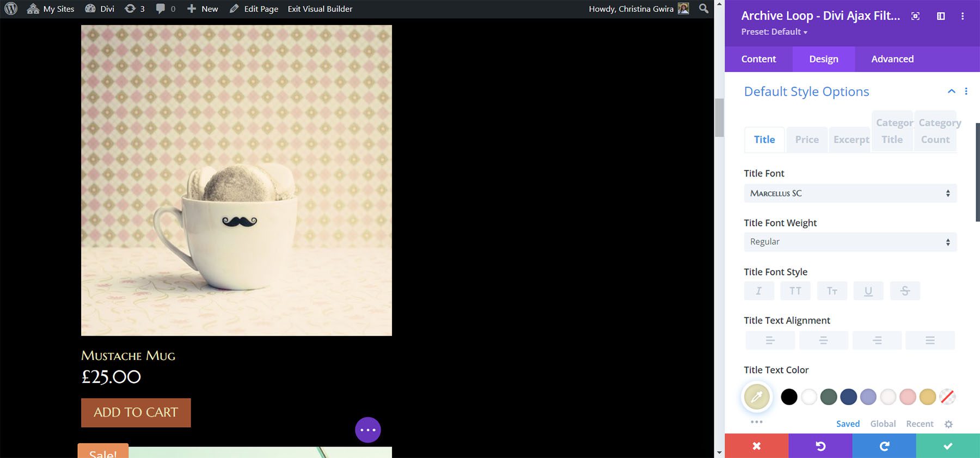980x458 pixels.
Task: Choose the pink color swatch
Action: 908,397
